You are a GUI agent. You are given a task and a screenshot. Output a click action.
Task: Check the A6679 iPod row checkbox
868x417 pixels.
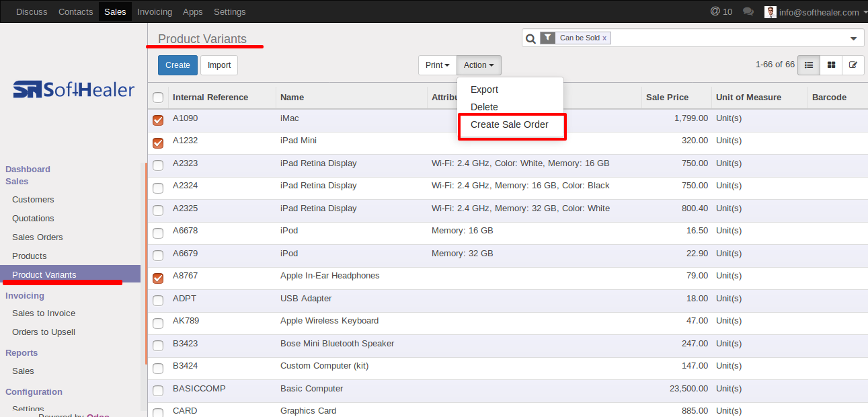158,256
